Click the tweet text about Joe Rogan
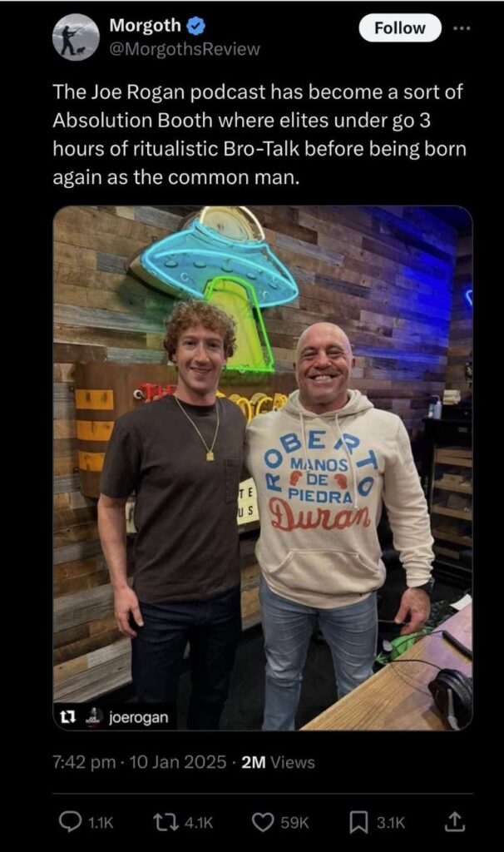 pos(259,134)
